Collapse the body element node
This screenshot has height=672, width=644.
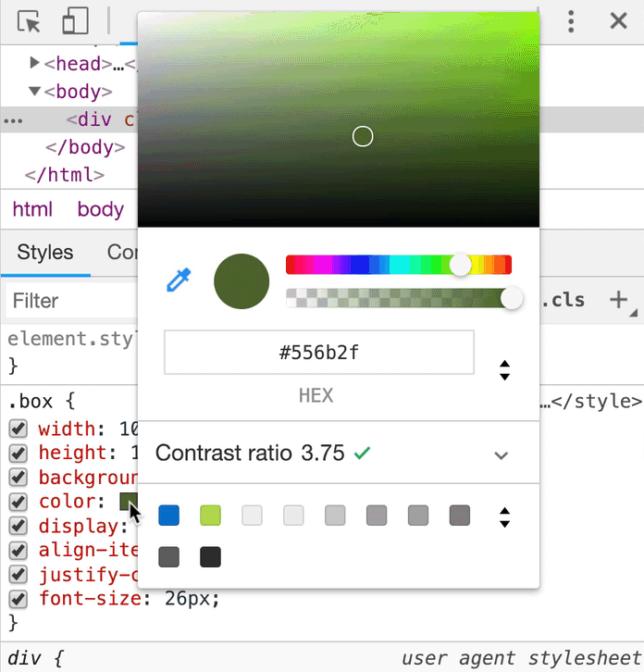coord(35,92)
